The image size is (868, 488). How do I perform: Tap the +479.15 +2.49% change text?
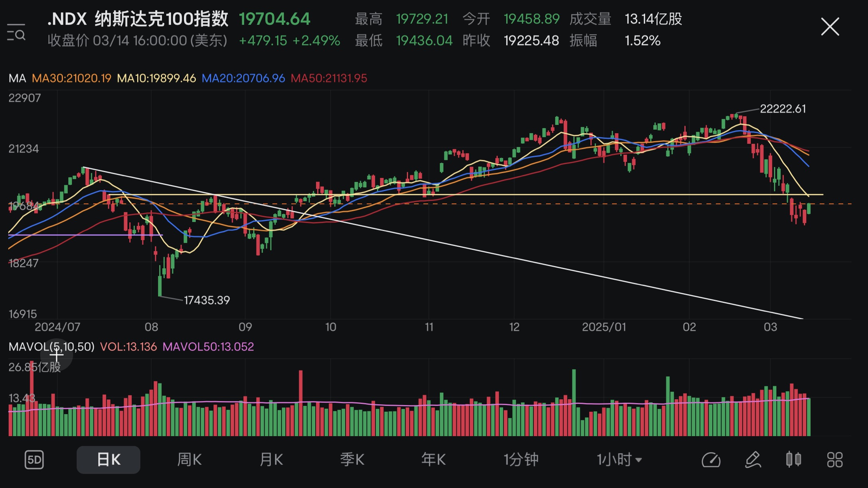click(289, 40)
